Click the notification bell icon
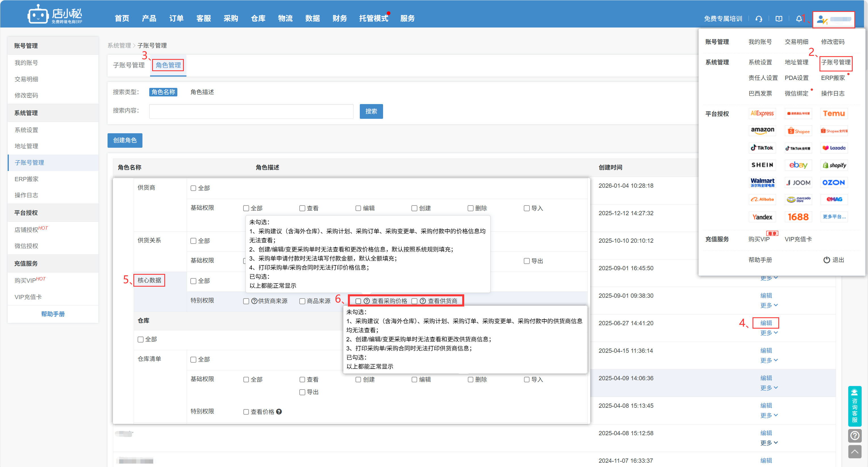Screen dimensions: 868x467 click(798, 19)
